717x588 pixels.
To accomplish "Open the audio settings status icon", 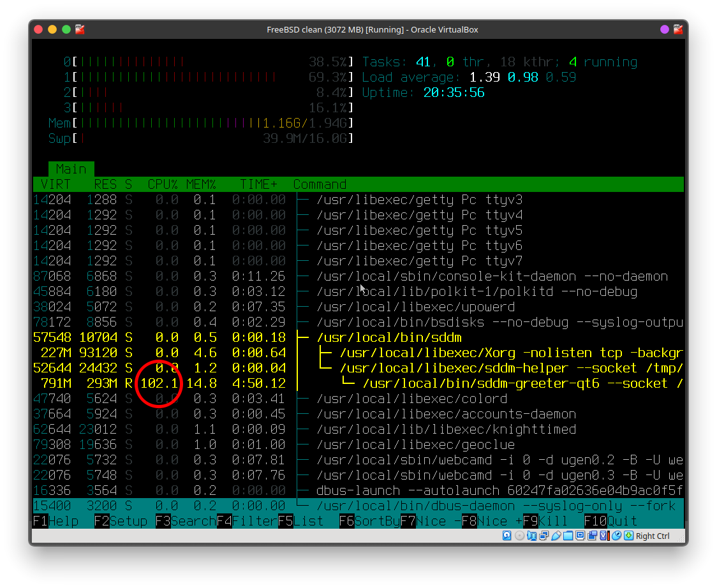I will point(532,536).
